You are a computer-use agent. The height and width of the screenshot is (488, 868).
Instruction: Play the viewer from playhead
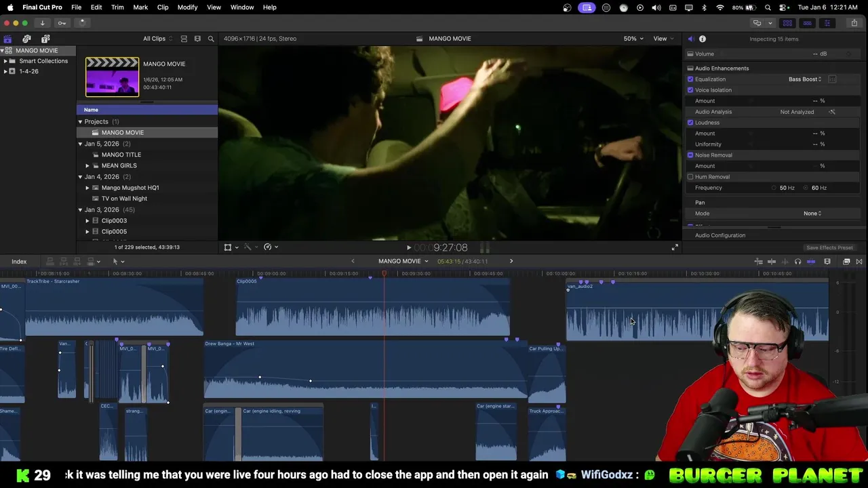pos(408,248)
